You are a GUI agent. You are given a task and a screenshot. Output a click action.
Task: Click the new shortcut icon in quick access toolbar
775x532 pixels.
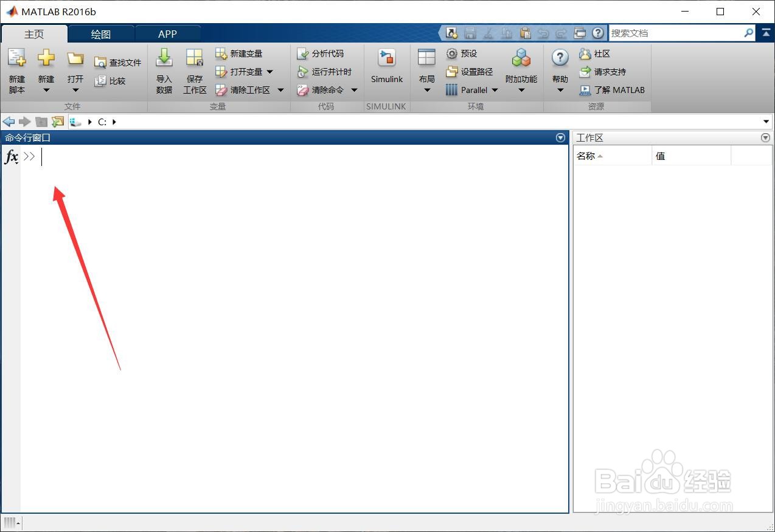tap(451, 33)
